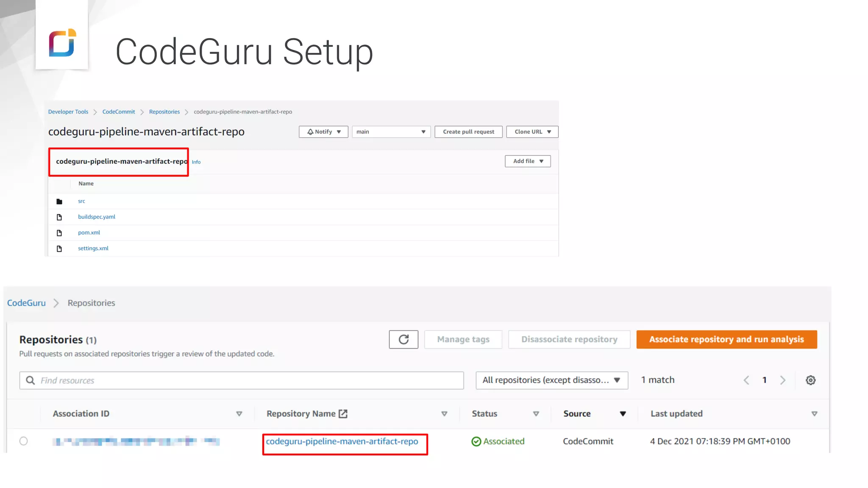Screen dimensions: 868x488
Task: Open codeguru-pipeline-maven-artifact-repo link in table
Action: (342, 441)
